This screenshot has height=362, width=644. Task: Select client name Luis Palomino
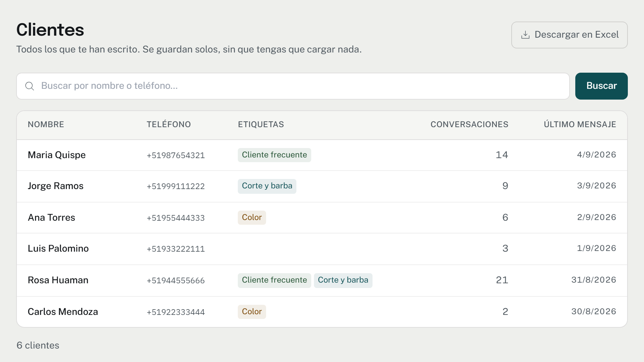[x=58, y=249]
